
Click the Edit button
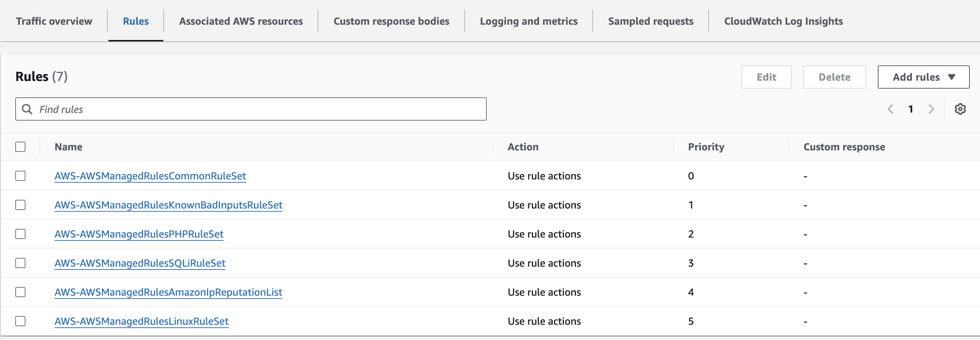pos(766,77)
